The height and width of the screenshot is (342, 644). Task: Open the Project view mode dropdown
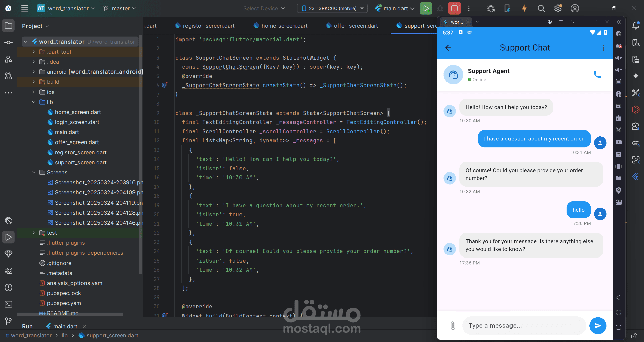pos(36,26)
